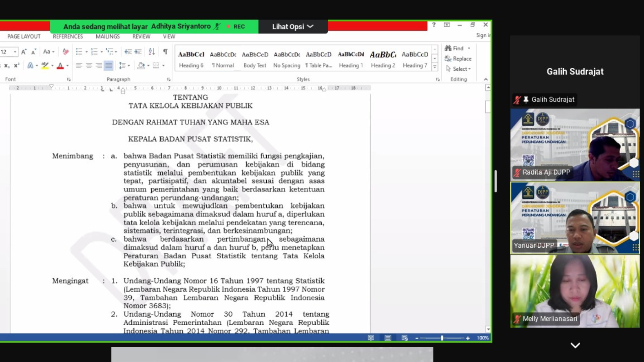Open the font size dropdown
This screenshot has width=644, height=362.
pos(15,52)
